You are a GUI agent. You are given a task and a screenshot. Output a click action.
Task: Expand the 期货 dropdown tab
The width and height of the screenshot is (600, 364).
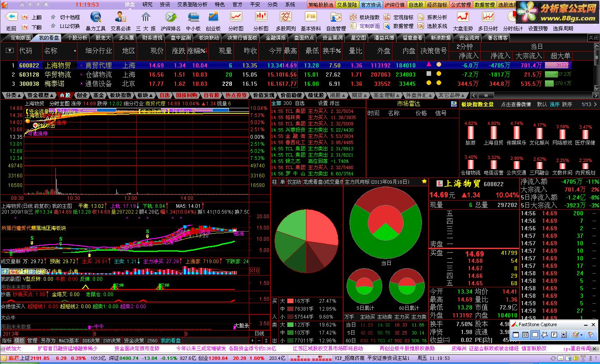tap(359, 95)
